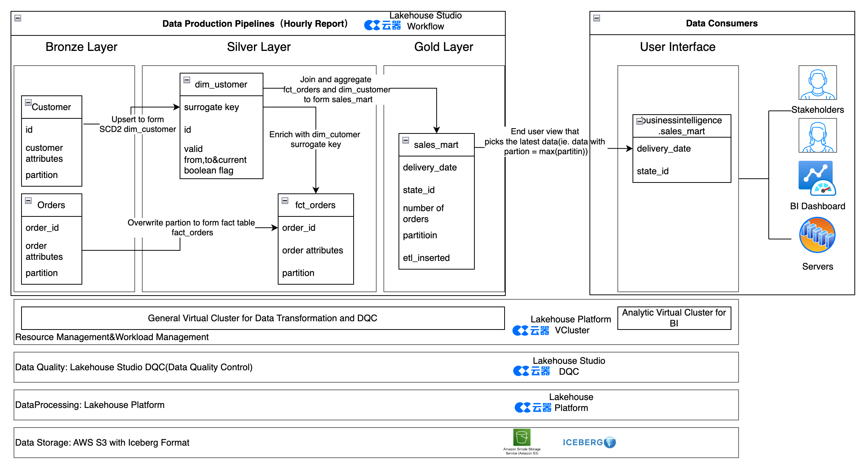Viewport: 868px width, 466px height.
Task: Click the Amazon S3 bucket icon
Action: tap(522, 437)
